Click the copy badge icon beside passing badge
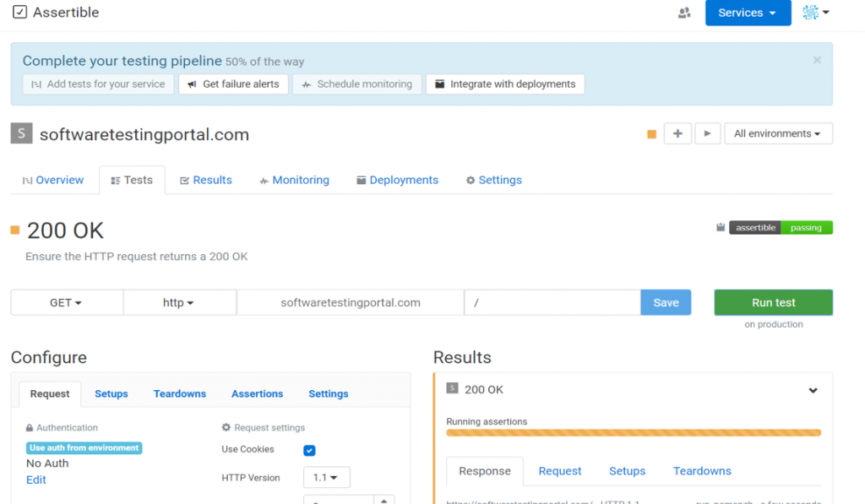 click(x=721, y=228)
